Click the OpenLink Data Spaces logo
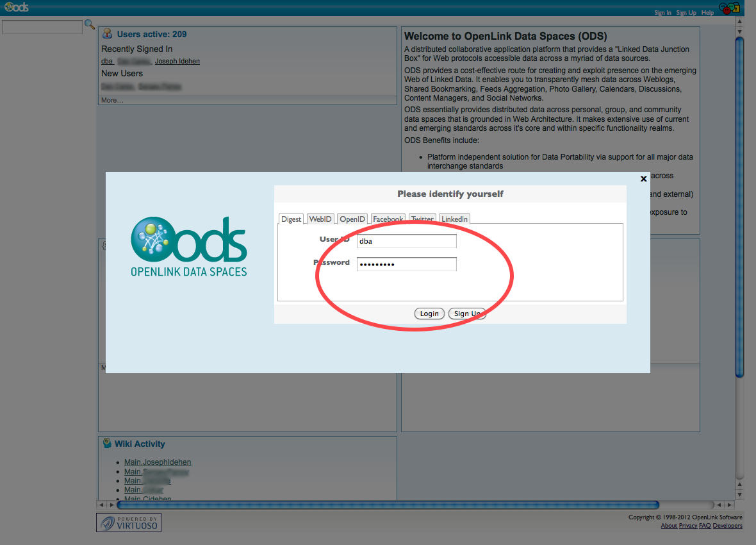The width and height of the screenshot is (756, 545). point(189,247)
